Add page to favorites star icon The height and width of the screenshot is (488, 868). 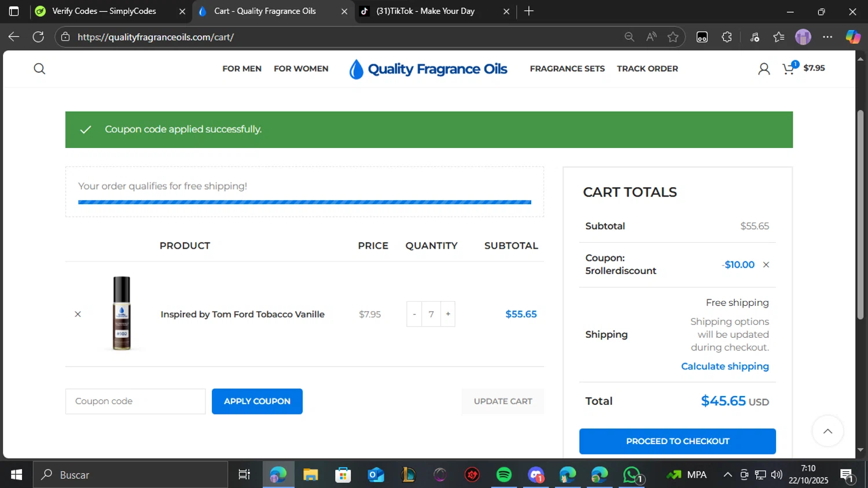click(x=673, y=37)
